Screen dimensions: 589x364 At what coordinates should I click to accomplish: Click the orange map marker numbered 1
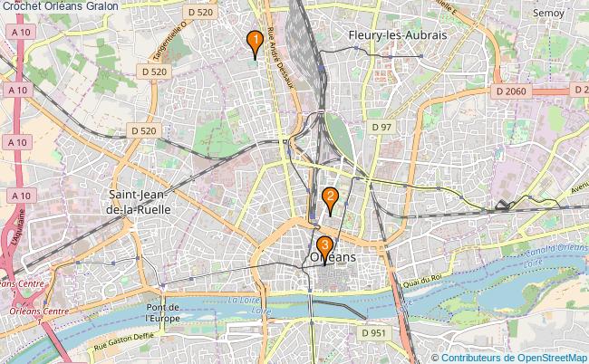[x=255, y=44]
